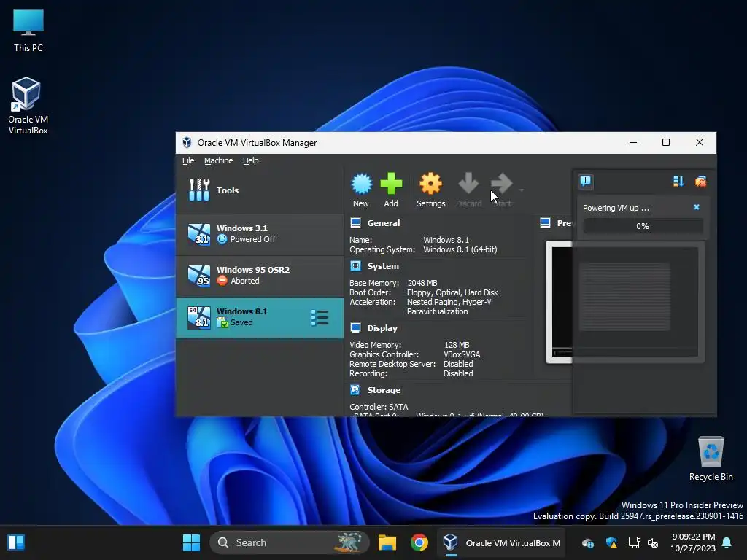Open the This PC desktop icon
The image size is (747, 560).
pyautogui.click(x=28, y=31)
